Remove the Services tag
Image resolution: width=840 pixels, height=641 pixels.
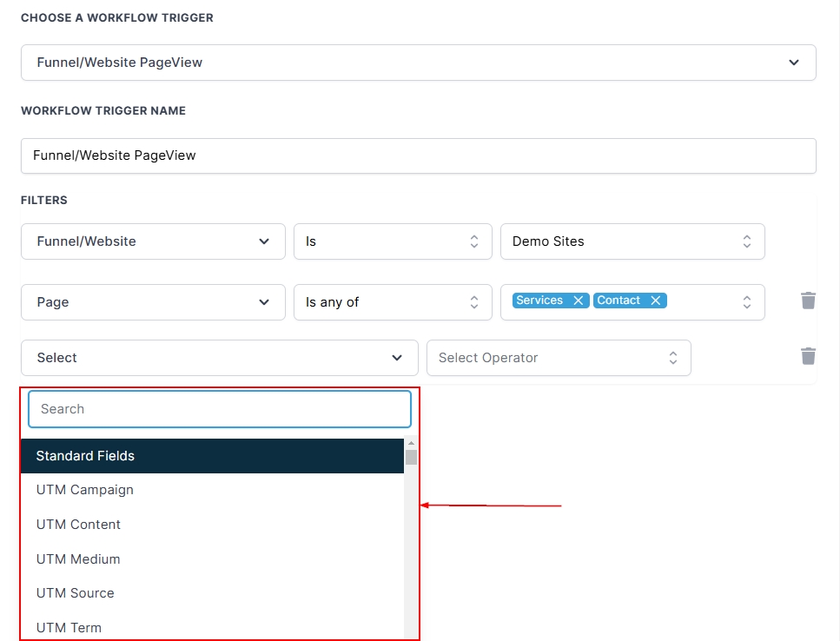click(x=578, y=301)
